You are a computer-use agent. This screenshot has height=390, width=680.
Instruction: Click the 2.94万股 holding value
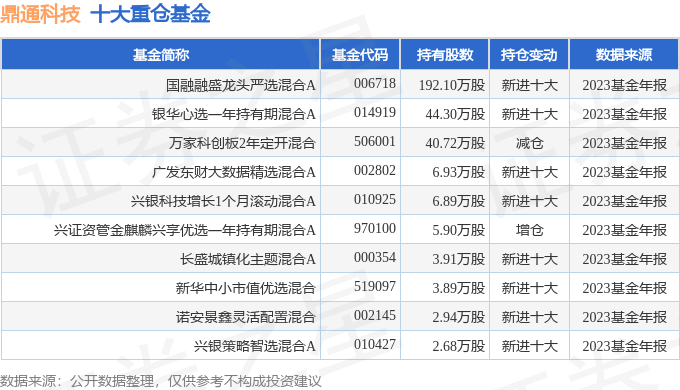[459, 318]
